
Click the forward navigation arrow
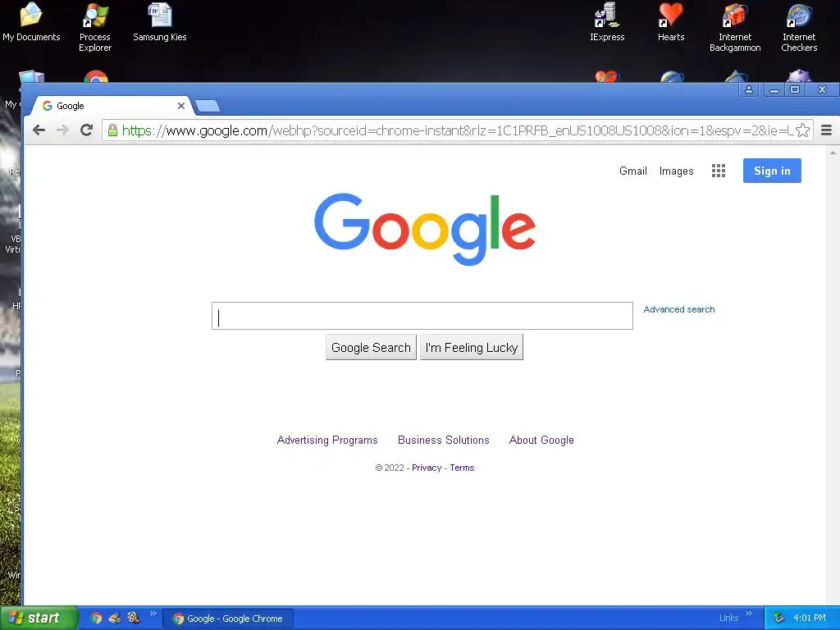pos(62,130)
